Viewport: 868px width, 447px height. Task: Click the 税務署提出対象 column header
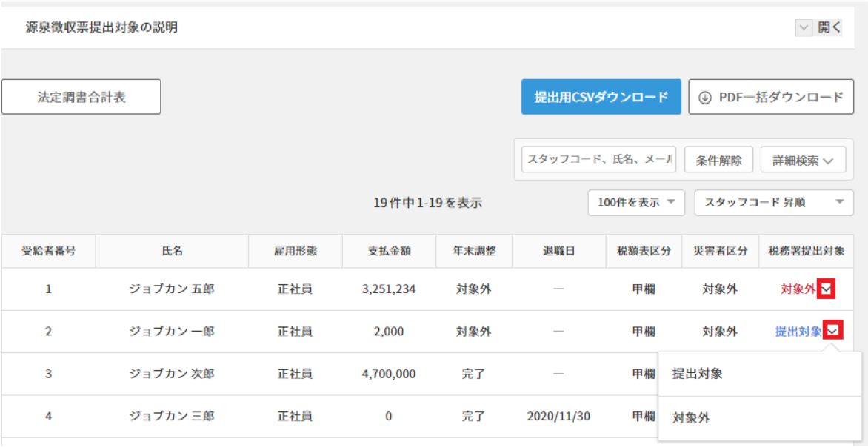click(806, 251)
